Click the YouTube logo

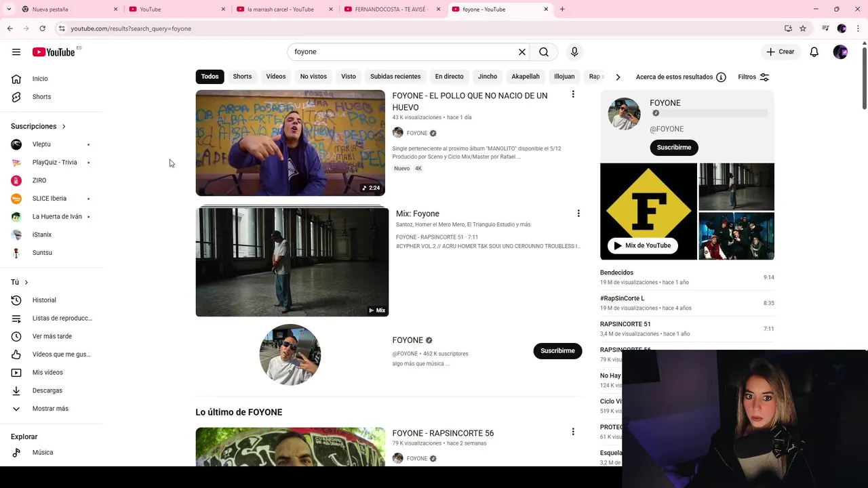pyautogui.click(x=54, y=52)
